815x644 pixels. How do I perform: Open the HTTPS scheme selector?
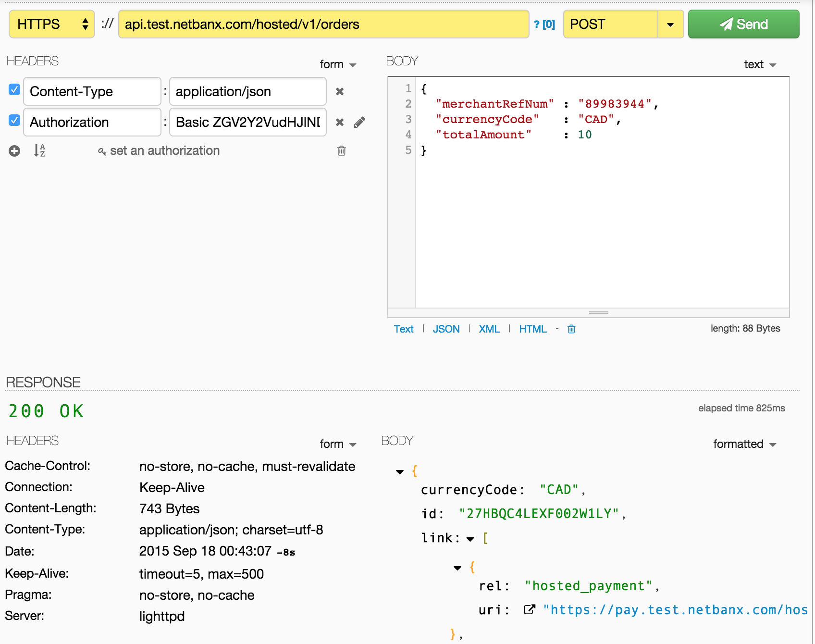tap(52, 24)
